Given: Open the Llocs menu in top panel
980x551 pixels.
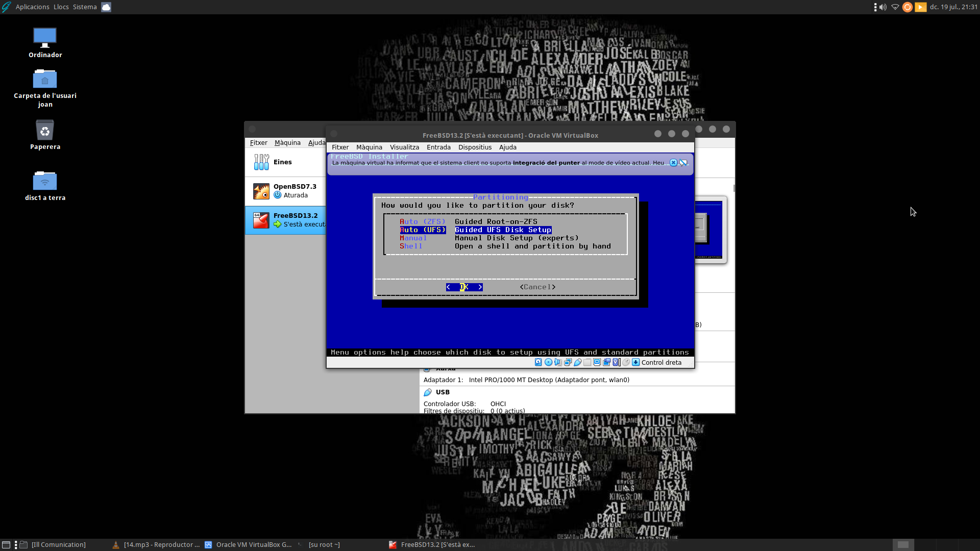Looking at the screenshot, I should 61,7.
